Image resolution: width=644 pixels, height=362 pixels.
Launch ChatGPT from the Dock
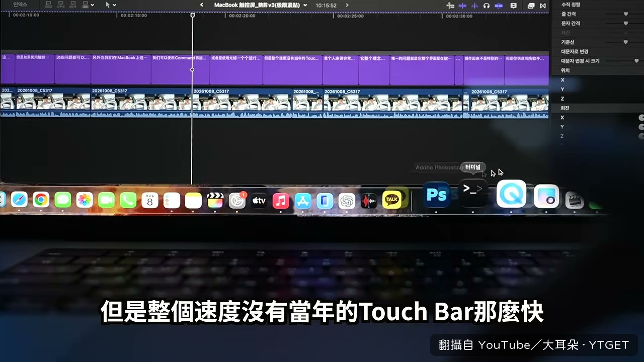coord(347,201)
